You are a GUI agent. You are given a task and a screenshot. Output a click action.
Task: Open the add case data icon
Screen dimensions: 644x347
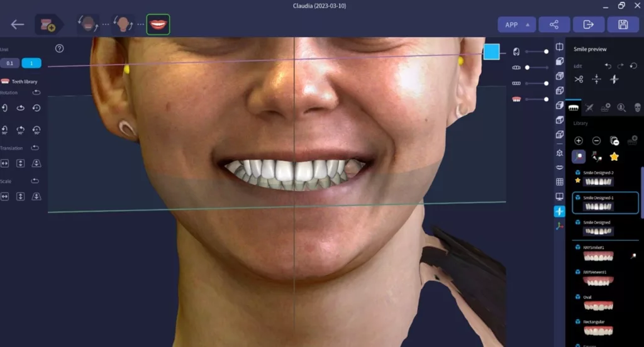point(48,25)
